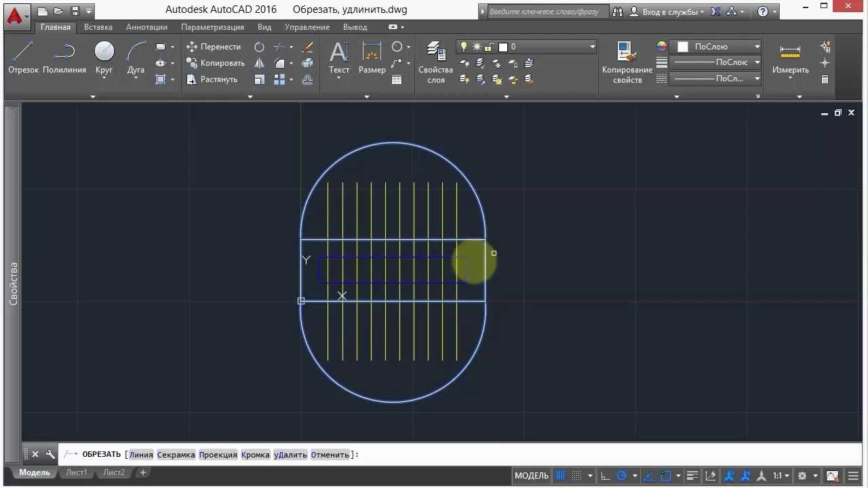Toggle object snap tracking
The width and height of the screenshot is (868, 488).
[x=649, y=475]
